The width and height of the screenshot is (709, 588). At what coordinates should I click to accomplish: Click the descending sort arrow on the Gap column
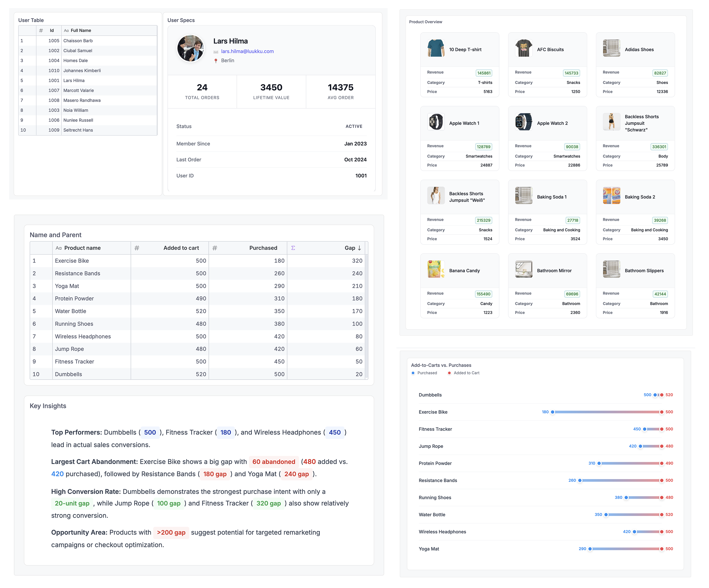pyautogui.click(x=359, y=248)
